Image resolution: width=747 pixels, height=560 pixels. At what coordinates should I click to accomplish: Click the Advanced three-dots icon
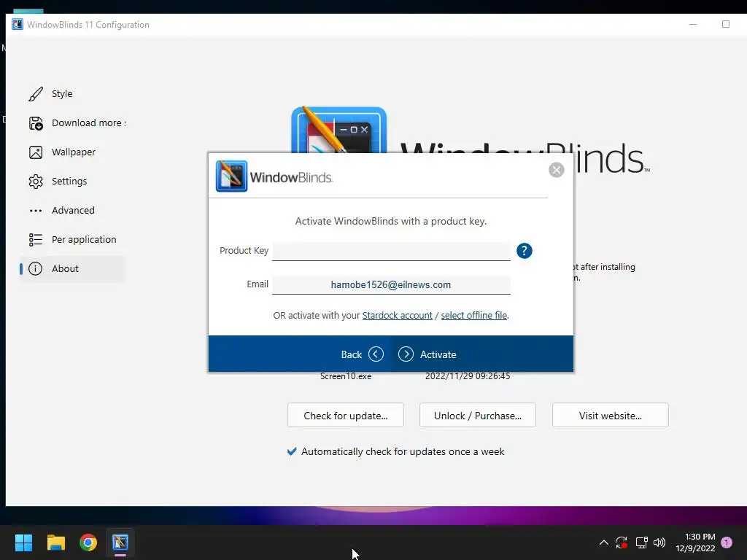(36, 211)
